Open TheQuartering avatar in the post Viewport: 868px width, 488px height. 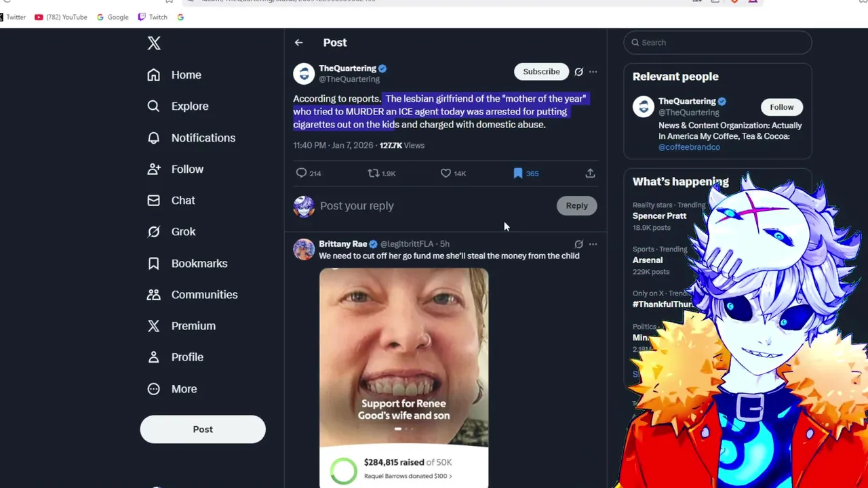[304, 73]
